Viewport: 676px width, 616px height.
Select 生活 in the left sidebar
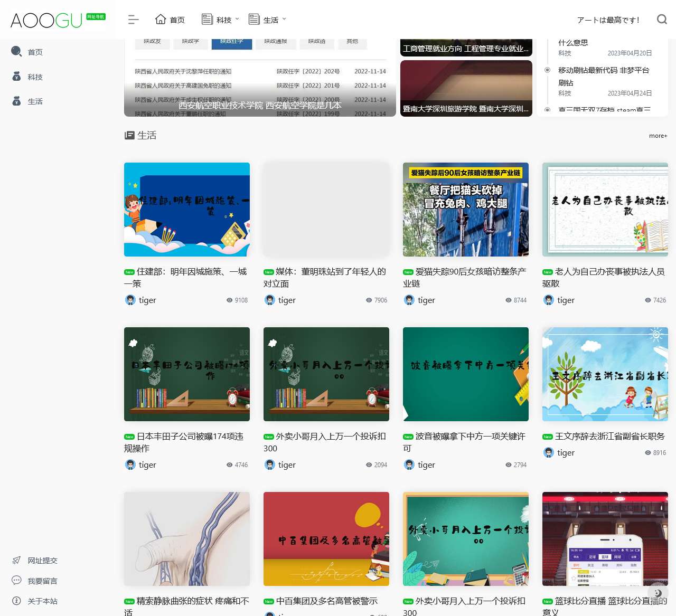(x=35, y=101)
